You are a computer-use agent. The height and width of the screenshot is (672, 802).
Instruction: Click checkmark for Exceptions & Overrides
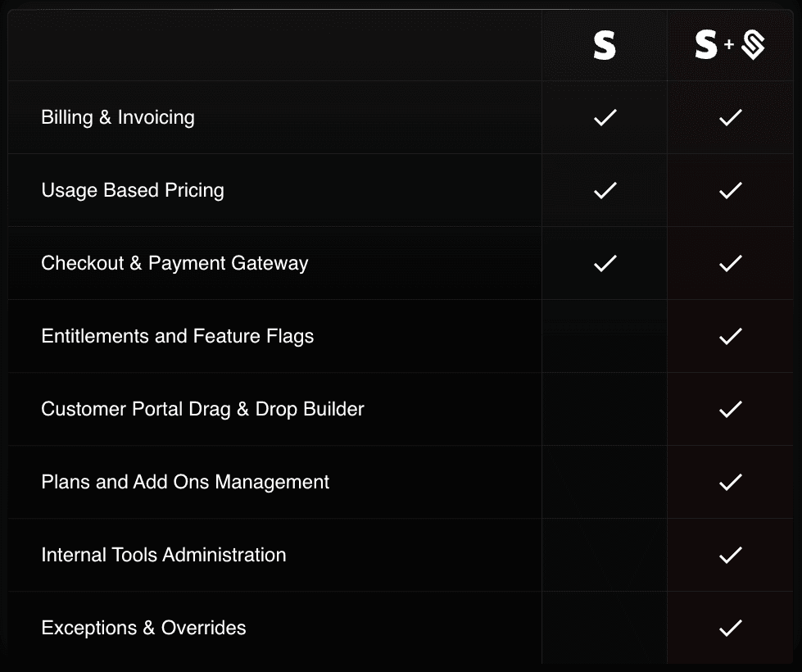pos(730,628)
